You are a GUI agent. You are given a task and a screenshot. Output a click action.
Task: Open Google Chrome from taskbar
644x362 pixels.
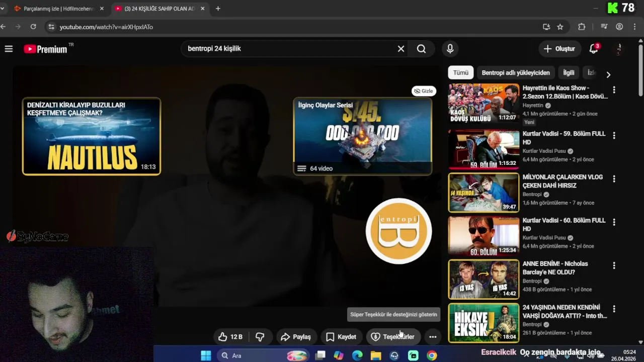(x=432, y=355)
